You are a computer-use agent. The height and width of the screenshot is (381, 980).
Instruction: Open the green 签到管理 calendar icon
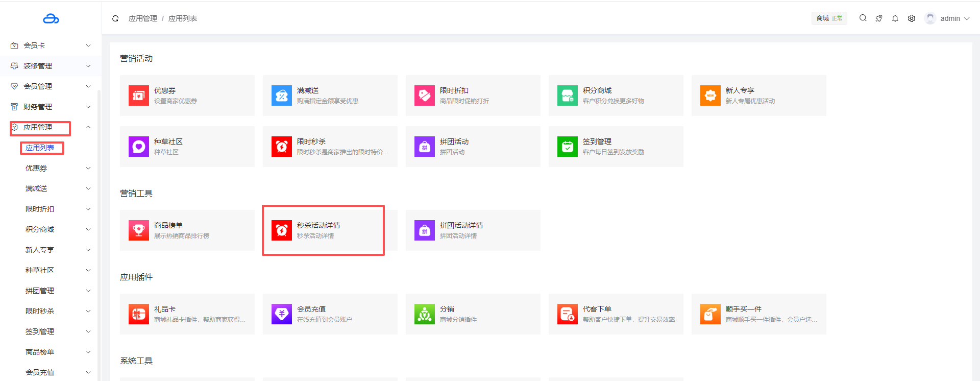coord(567,147)
